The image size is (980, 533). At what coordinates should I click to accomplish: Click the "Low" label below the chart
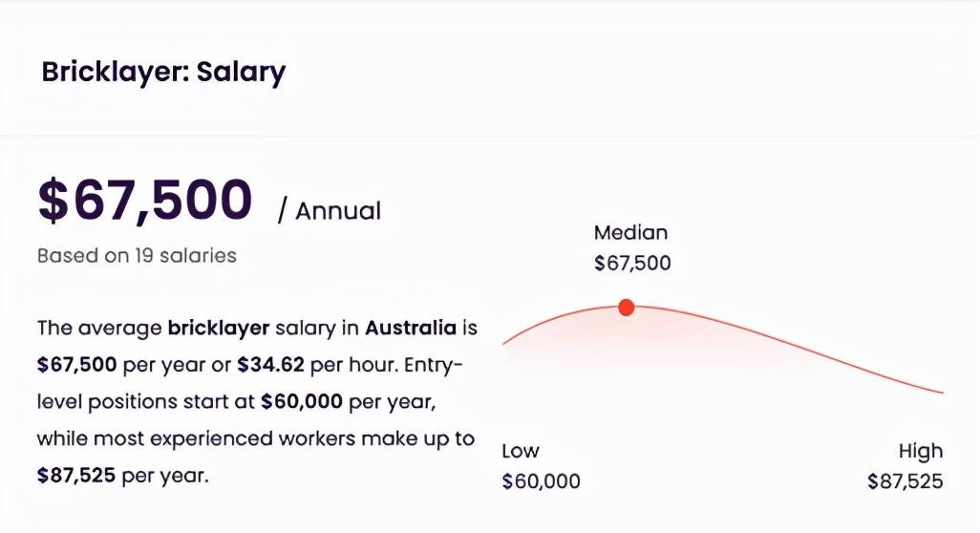(521, 451)
